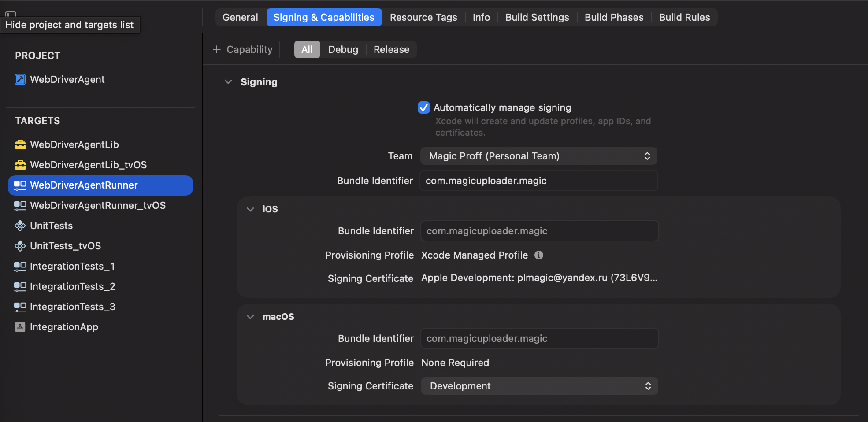Collapse the iOS signing section
Image resolution: width=868 pixels, height=422 pixels.
[x=250, y=209]
